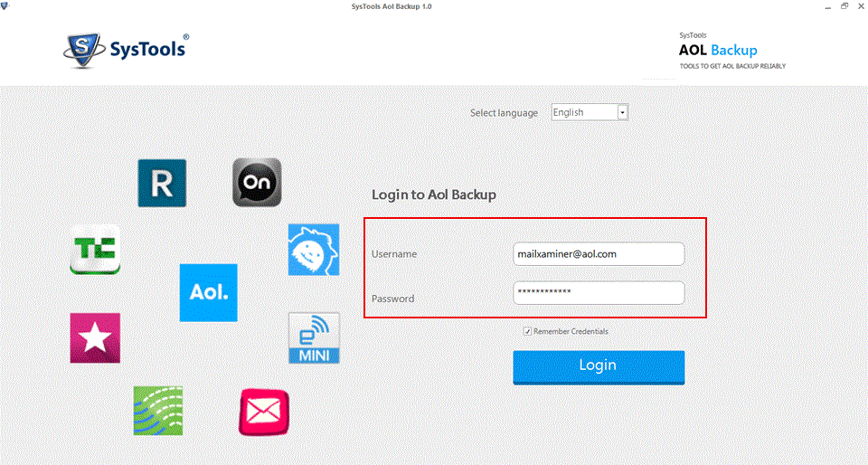Click the blue Login button
868x465 pixels.
599,367
